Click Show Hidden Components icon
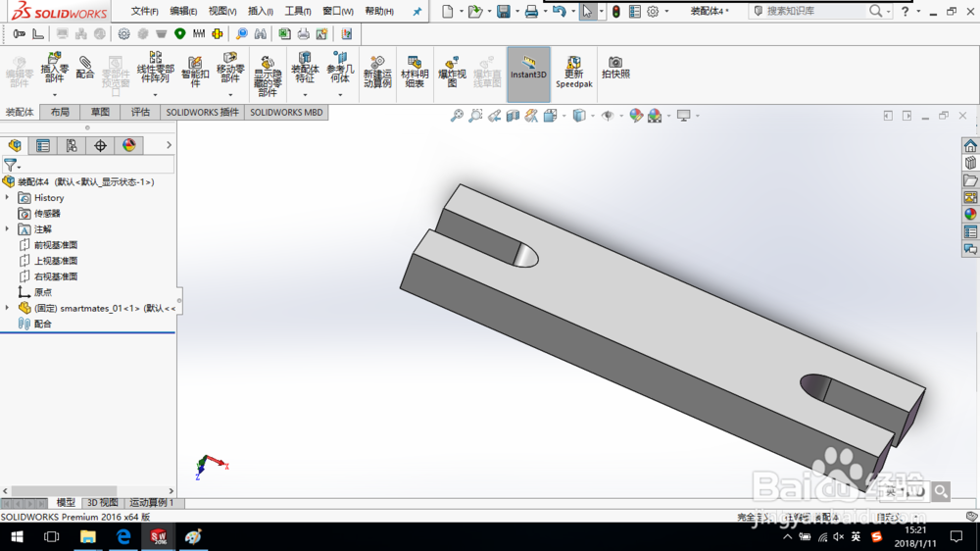The height and width of the screenshot is (551, 980). click(x=268, y=76)
